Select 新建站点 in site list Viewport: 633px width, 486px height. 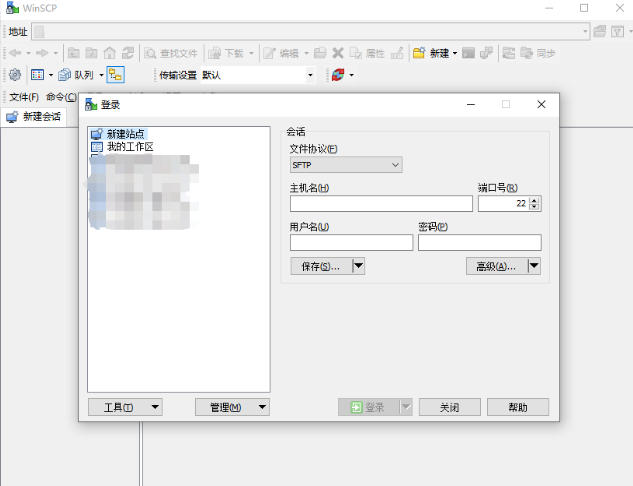125,134
